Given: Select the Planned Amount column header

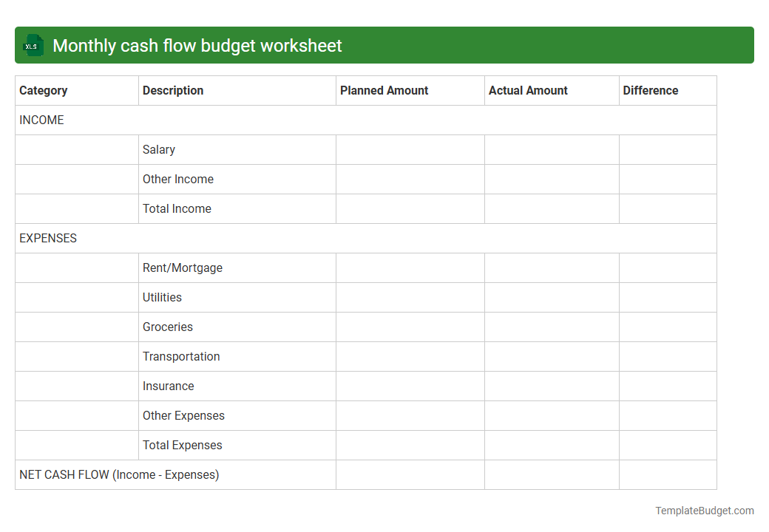Looking at the screenshot, I should 384,90.
